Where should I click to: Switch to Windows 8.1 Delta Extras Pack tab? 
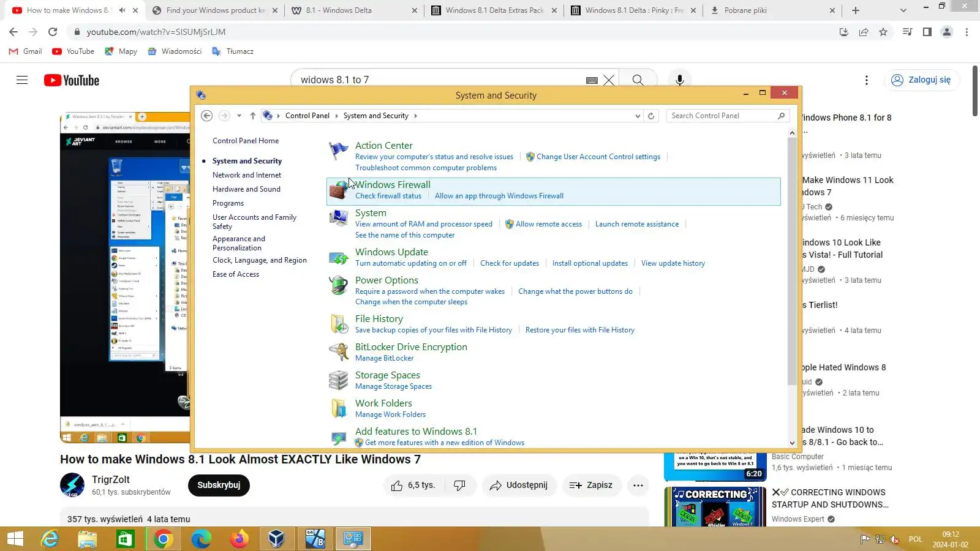494,10
